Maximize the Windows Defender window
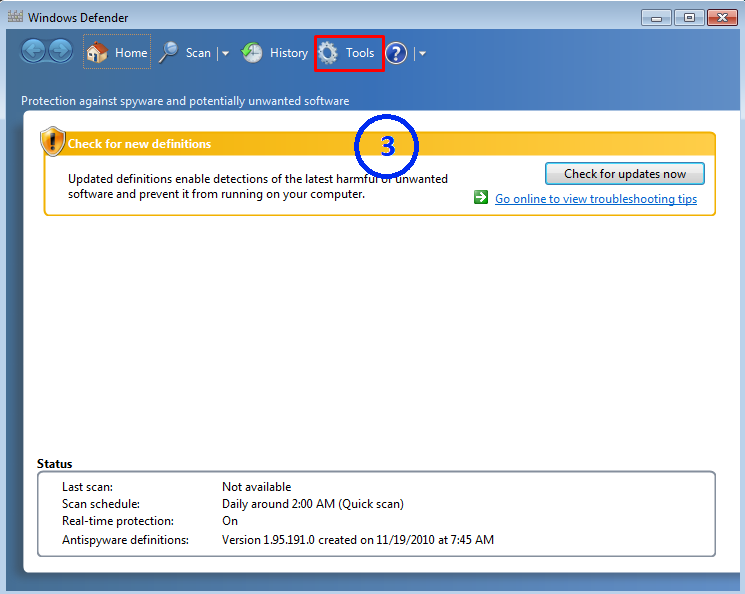The height and width of the screenshot is (594, 745). [688, 17]
